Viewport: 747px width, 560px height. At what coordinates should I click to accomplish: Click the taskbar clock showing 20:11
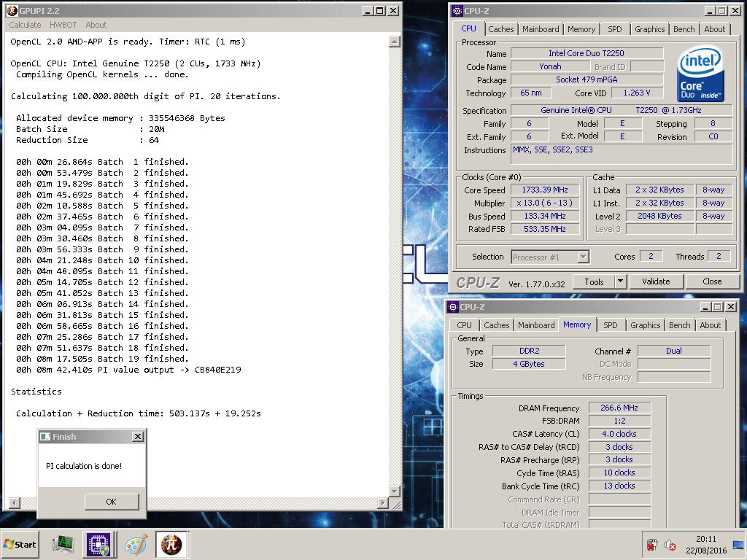tap(706, 539)
